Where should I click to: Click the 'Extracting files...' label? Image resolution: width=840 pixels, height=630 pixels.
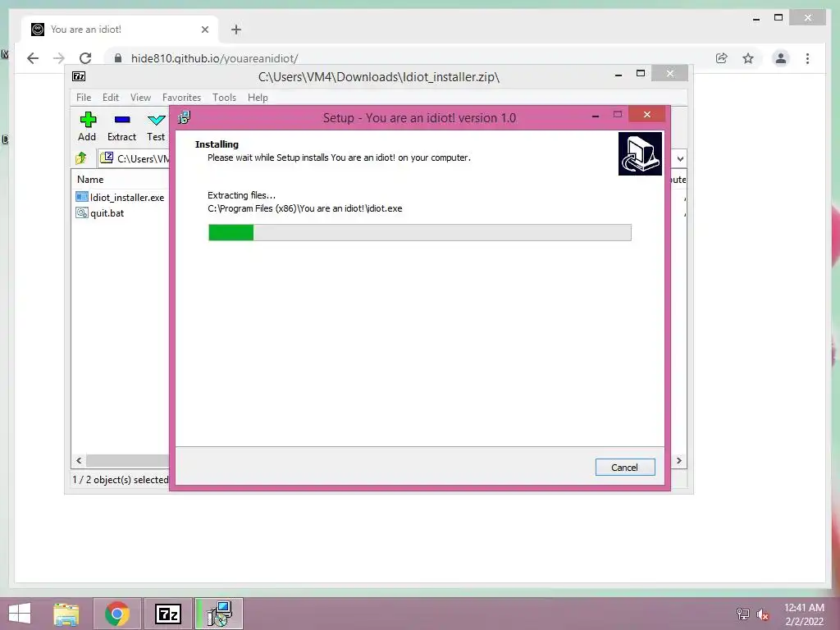[x=242, y=195]
